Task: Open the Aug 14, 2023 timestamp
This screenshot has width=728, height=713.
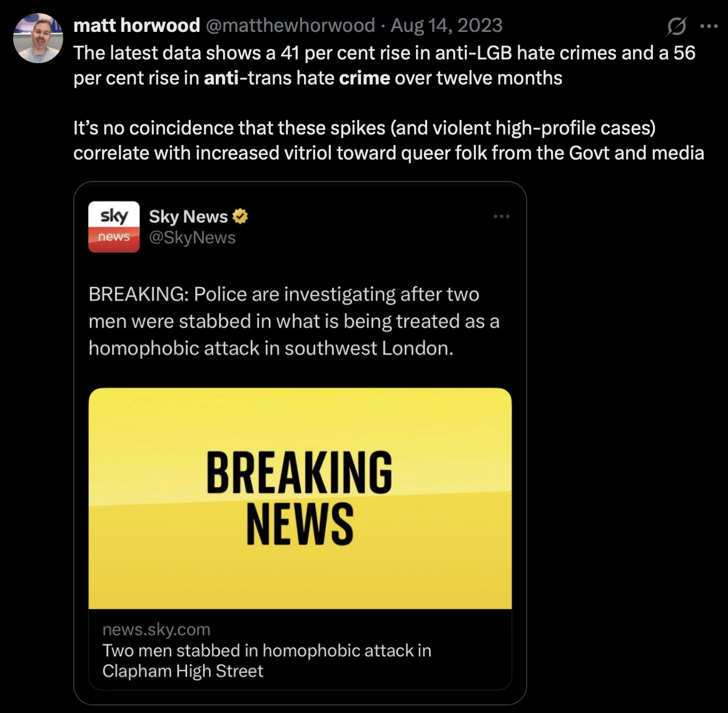Action: coord(447,26)
